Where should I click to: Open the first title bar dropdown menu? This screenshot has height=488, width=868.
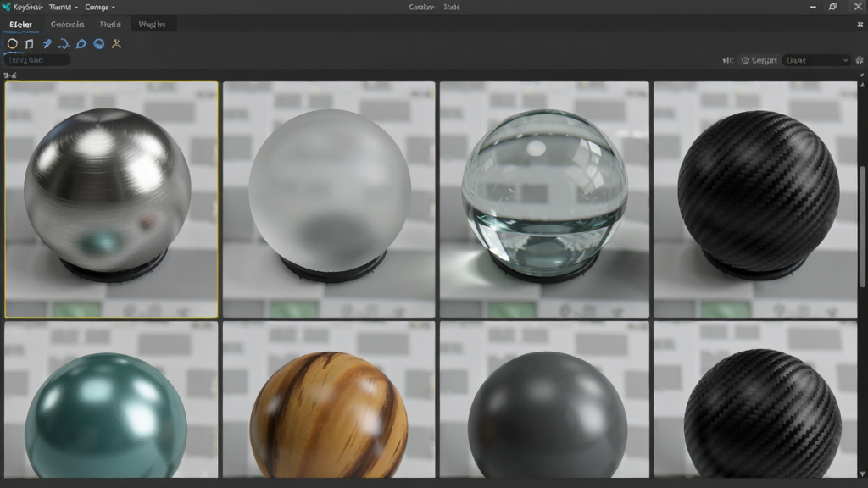pos(63,7)
